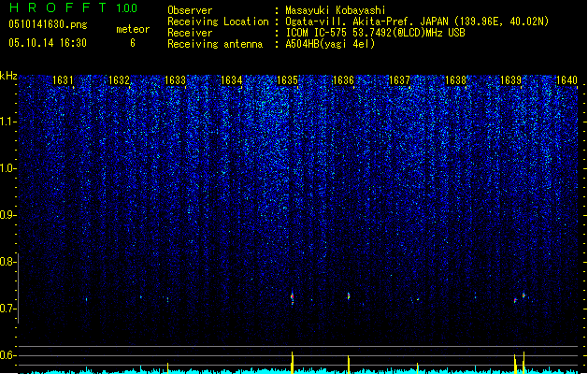The height and width of the screenshot is (374, 588).
Task: Click the Receiving antenna label
Action: [215, 44]
